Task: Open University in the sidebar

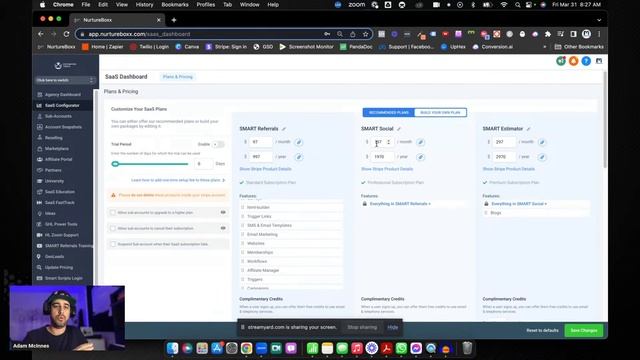Action: click(54, 181)
